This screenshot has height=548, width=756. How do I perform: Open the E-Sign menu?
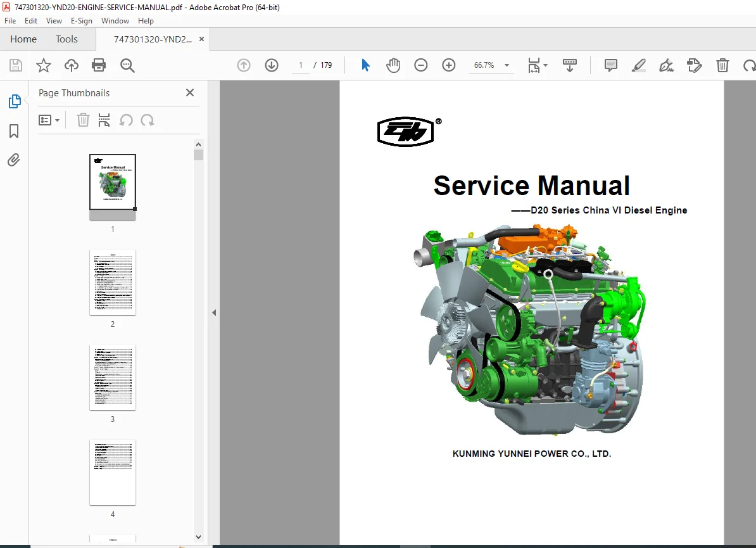click(x=82, y=21)
